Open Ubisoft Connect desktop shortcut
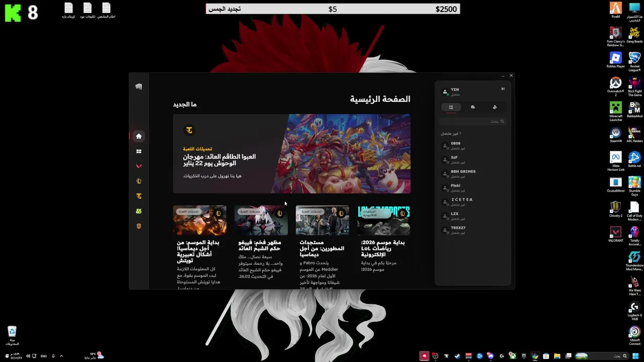This screenshot has height=362, width=644. [634, 335]
